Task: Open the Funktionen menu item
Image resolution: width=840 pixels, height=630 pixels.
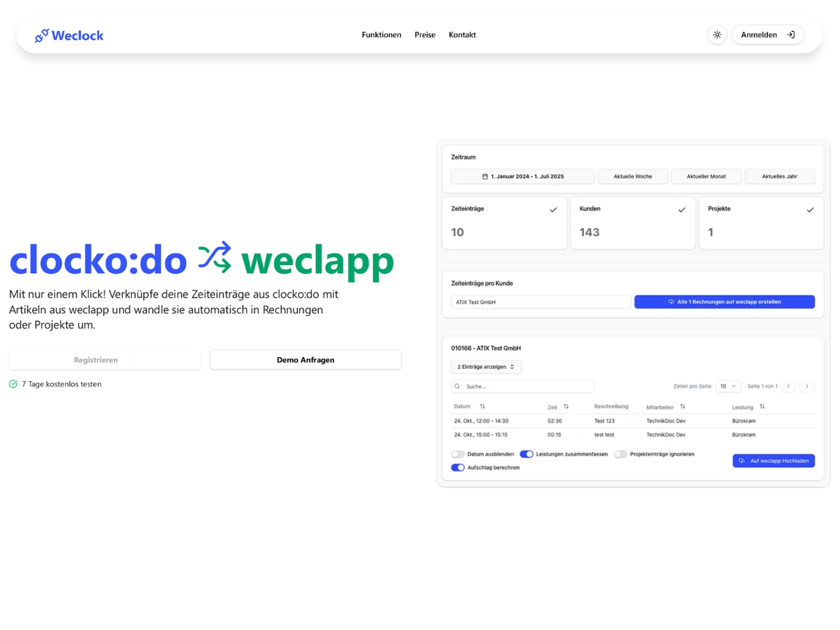Action: [x=381, y=35]
